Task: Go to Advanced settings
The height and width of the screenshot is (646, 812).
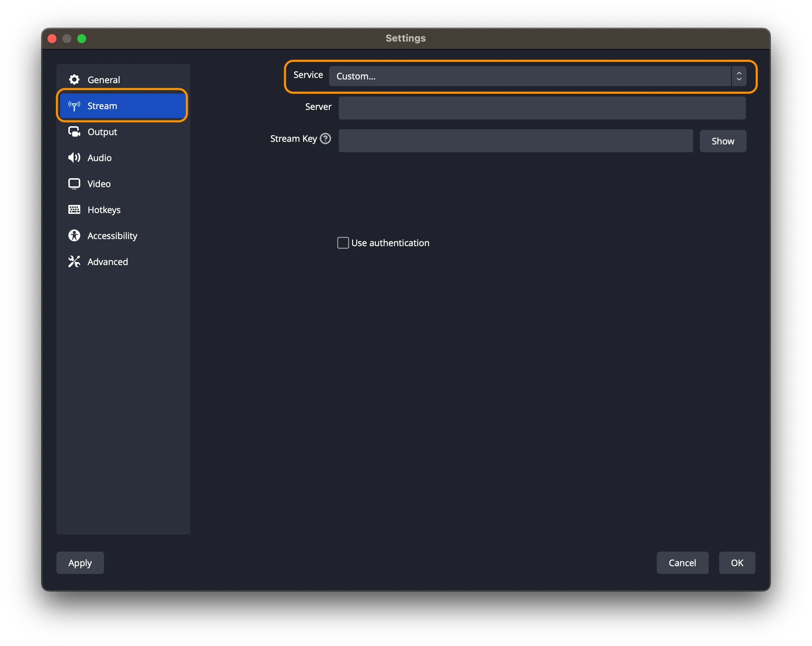Action: [x=123, y=262]
